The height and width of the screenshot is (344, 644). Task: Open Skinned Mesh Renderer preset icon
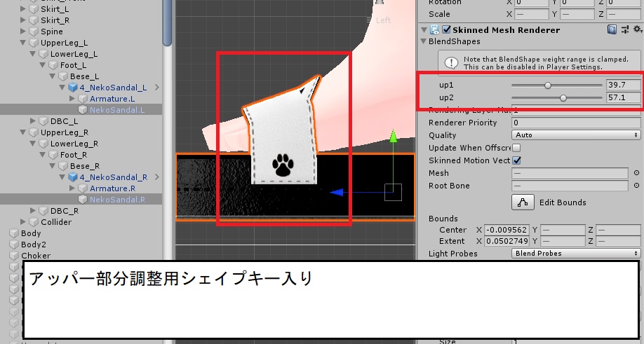tap(624, 29)
